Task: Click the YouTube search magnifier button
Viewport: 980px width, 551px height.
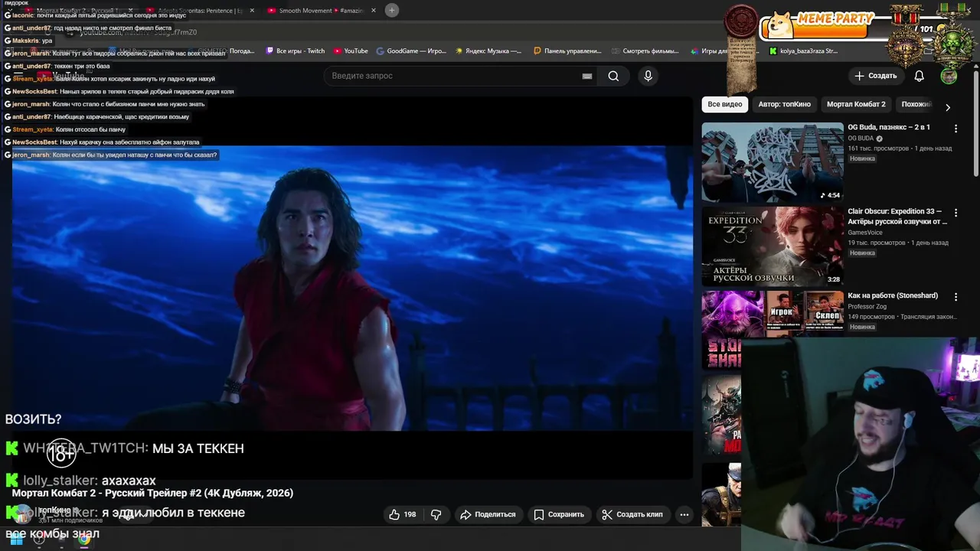Action: [613, 76]
